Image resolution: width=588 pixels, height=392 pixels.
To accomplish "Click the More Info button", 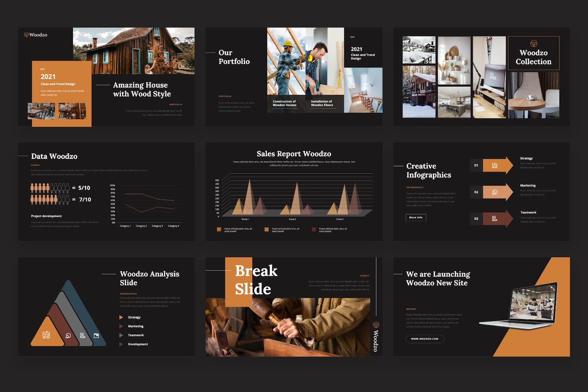I will point(415,217).
